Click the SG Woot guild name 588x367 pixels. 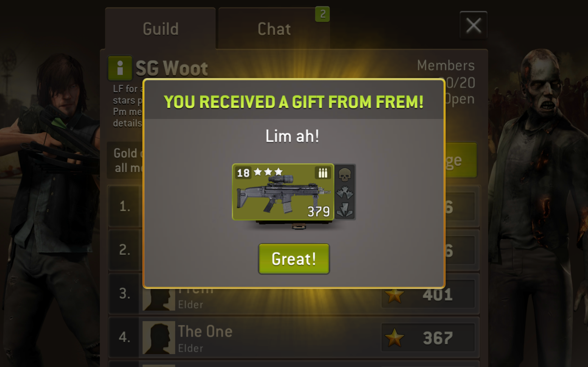(x=172, y=68)
